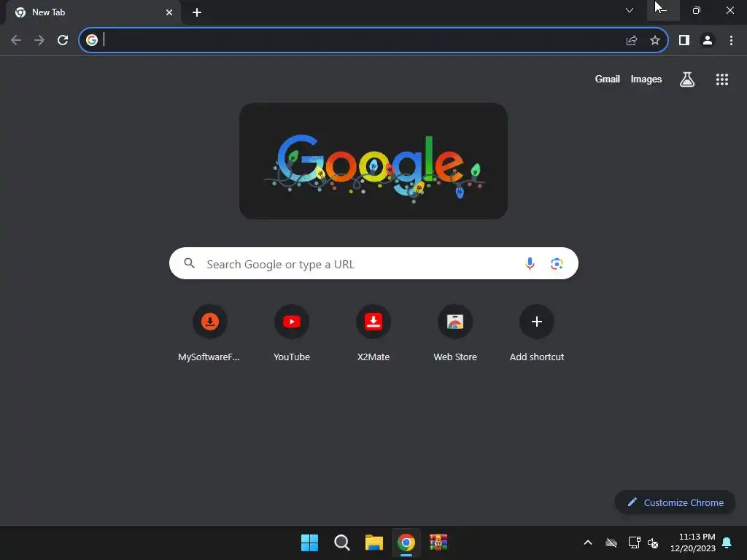Open a new tab with the plus button
Screen dimensions: 747x560
[x=197, y=12]
